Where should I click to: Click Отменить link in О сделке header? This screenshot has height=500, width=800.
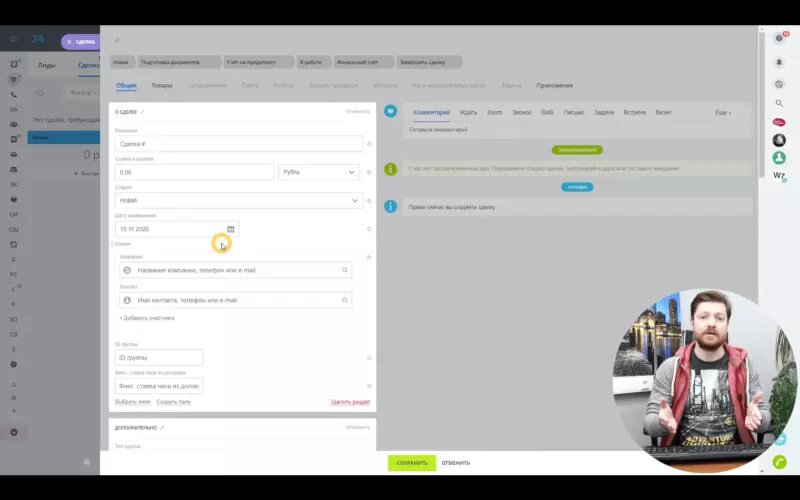(358, 111)
